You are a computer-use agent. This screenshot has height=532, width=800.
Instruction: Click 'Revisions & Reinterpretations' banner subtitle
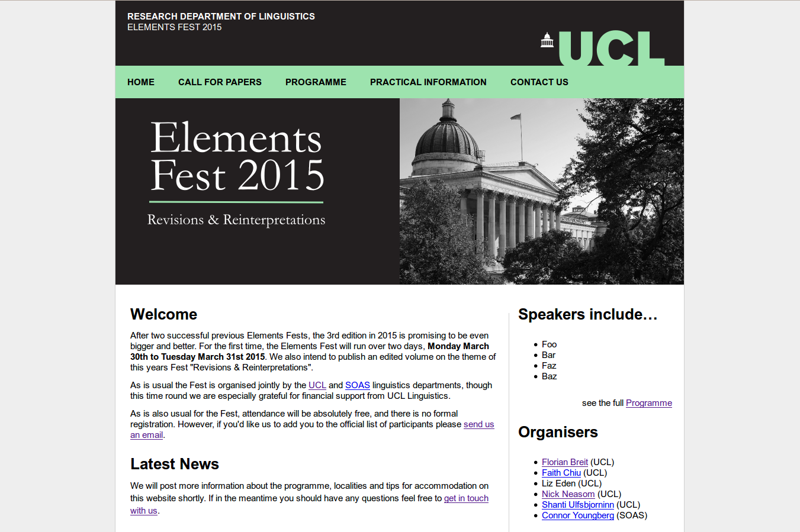[236, 220]
